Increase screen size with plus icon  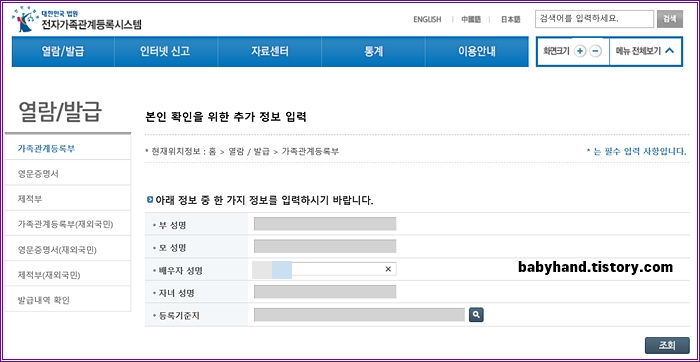click(x=580, y=51)
